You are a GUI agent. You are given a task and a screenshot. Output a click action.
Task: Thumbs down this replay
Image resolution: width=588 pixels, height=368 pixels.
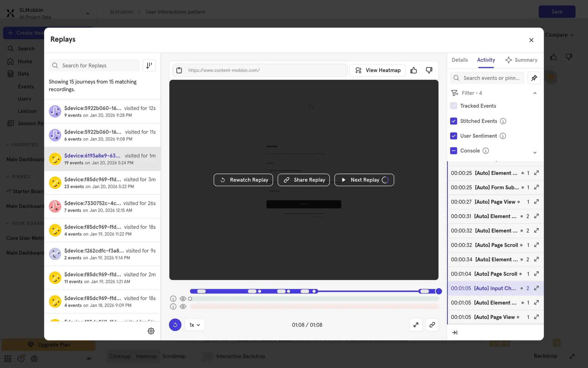tap(429, 70)
